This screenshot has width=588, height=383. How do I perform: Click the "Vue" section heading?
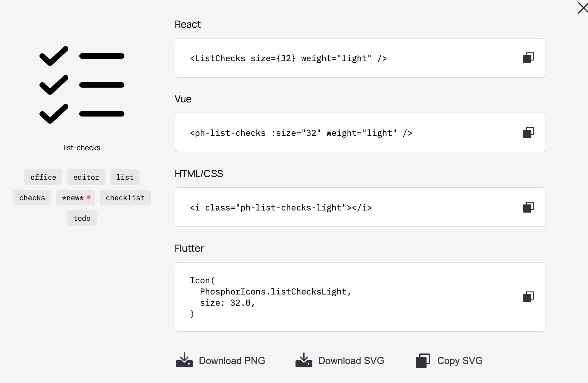(x=183, y=99)
